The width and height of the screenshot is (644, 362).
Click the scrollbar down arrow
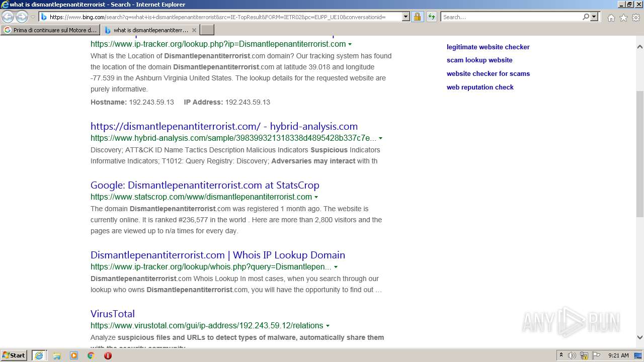click(x=640, y=337)
